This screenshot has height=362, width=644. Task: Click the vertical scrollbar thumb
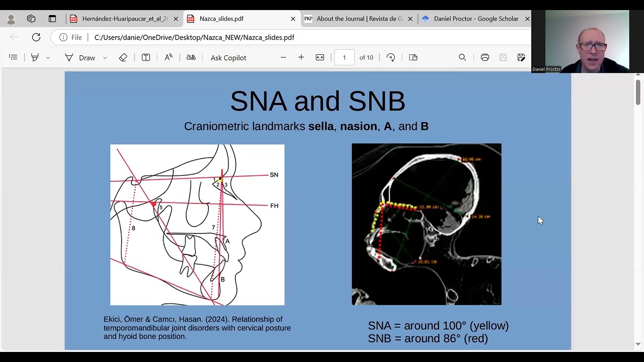(x=638, y=92)
